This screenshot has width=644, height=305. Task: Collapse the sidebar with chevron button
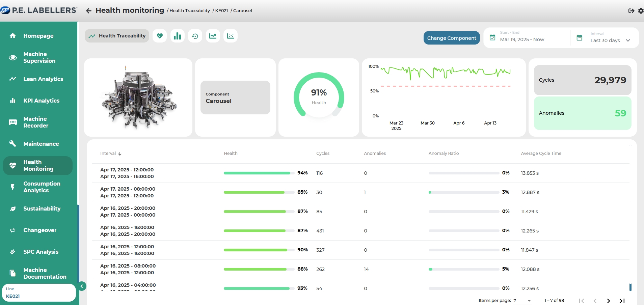click(x=82, y=286)
